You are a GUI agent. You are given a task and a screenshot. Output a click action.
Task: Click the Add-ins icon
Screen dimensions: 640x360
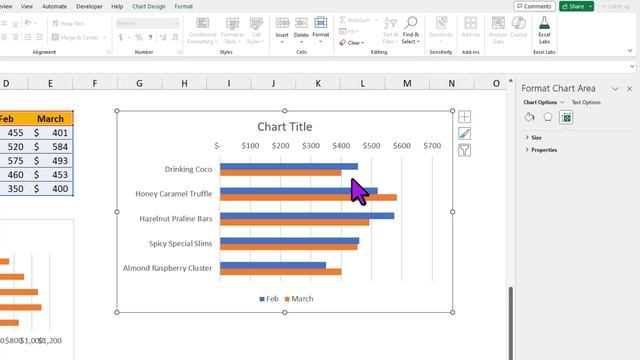pos(470,23)
